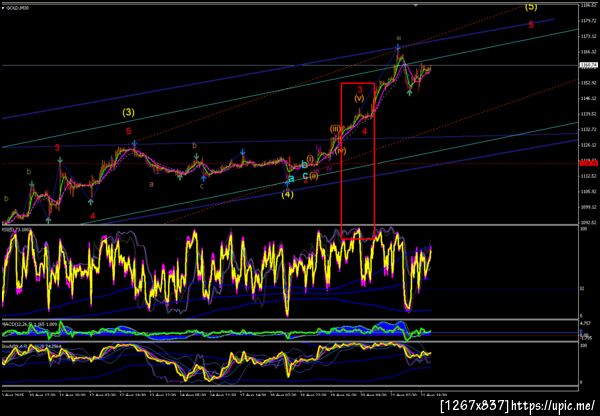Screen dimensions: 600x416
Task: Select the red 3 label above (v)
Action: [x=360, y=90]
